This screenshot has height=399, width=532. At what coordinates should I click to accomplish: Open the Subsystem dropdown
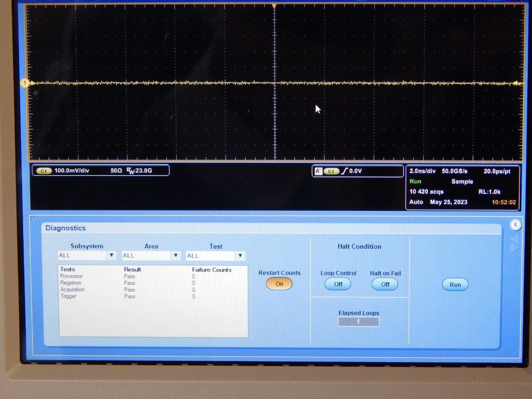point(112,255)
